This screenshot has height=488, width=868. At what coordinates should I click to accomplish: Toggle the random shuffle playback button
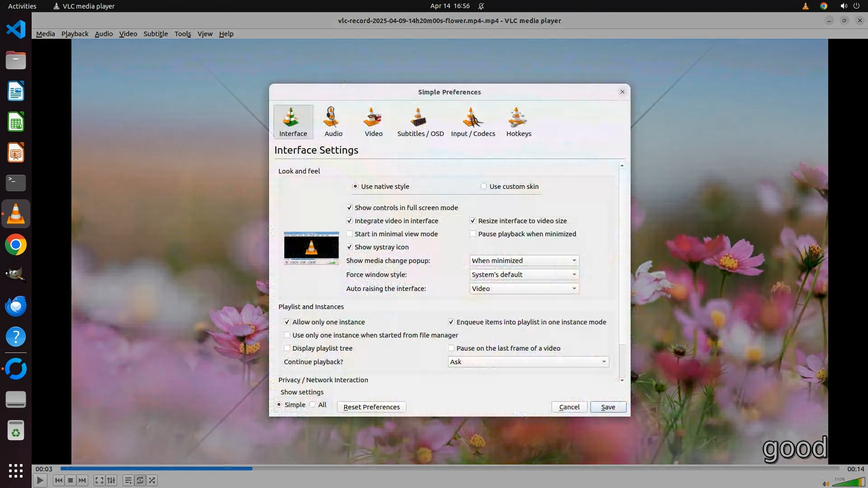coord(152,480)
